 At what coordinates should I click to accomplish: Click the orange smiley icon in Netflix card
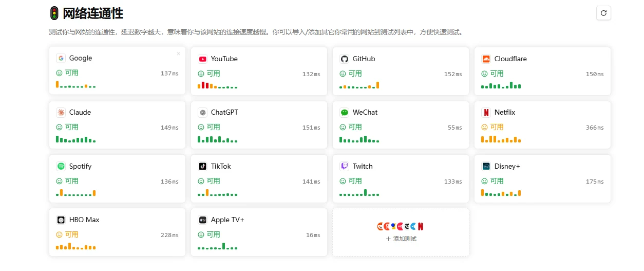tap(484, 127)
